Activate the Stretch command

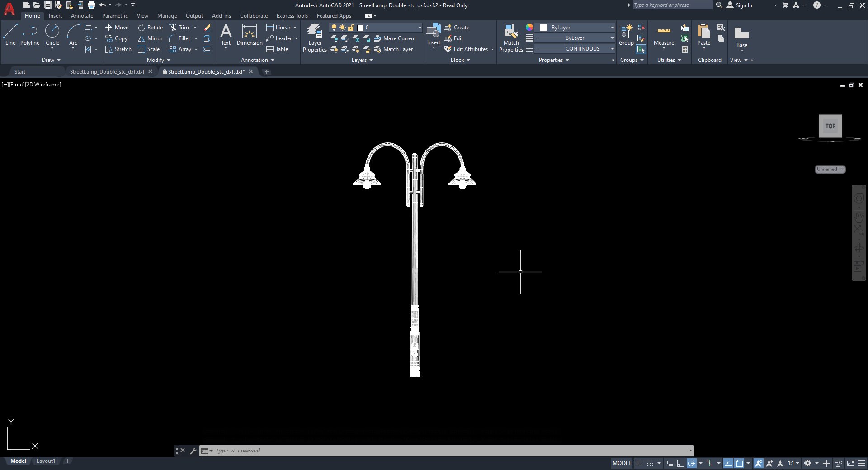(118, 49)
